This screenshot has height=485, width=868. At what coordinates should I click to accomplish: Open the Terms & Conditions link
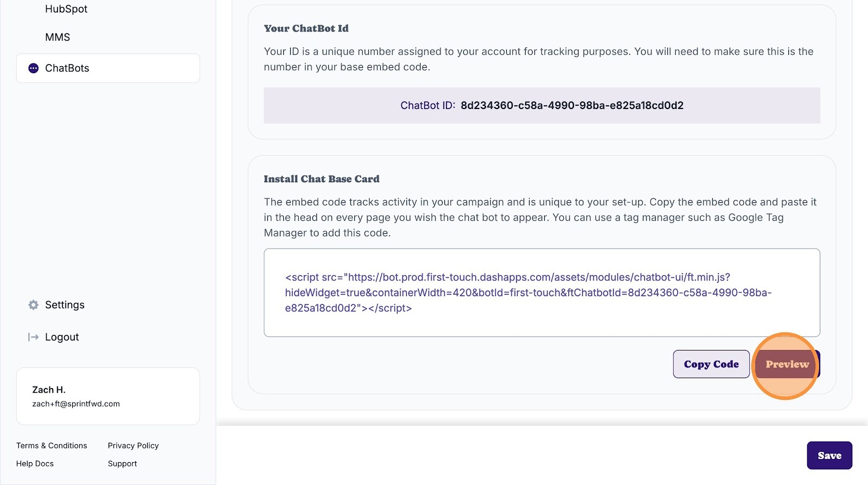pyautogui.click(x=52, y=445)
